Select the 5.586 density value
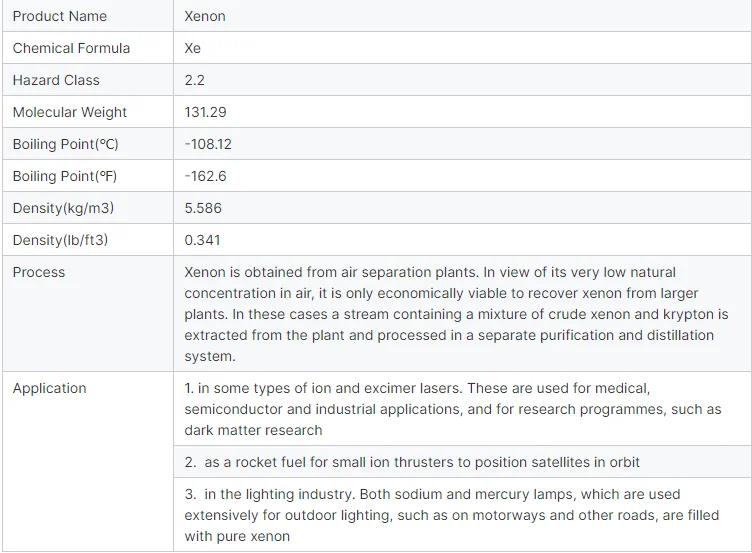Image resolution: width=752 pixels, height=553 pixels. point(203,208)
